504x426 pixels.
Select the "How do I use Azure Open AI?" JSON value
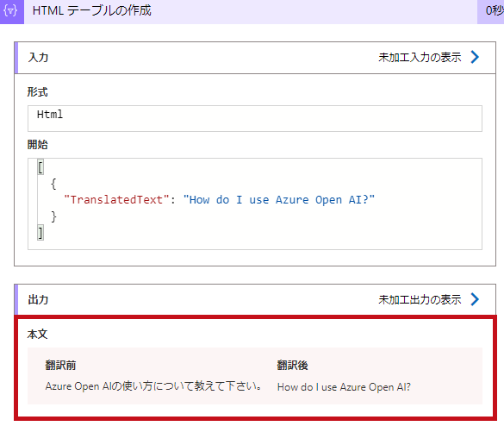coord(278,200)
